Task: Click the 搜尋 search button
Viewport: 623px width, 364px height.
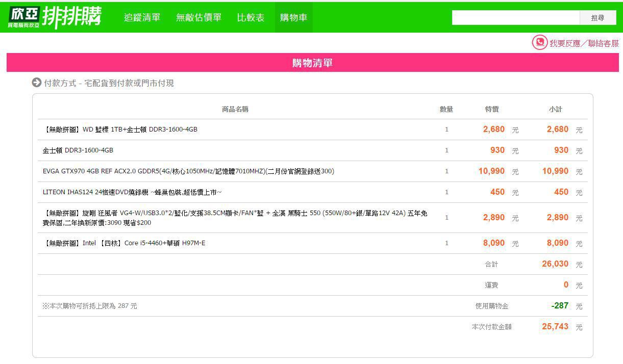Action: pyautogui.click(x=597, y=17)
